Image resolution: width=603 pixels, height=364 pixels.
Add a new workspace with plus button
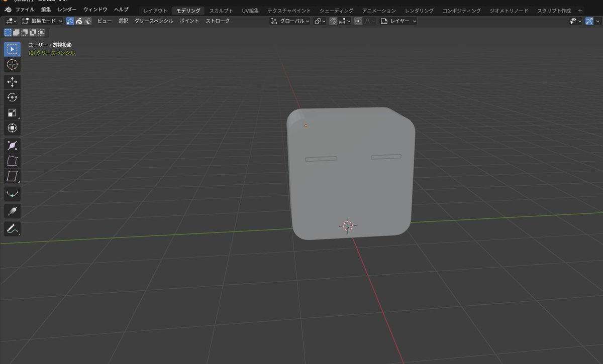click(580, 11)
